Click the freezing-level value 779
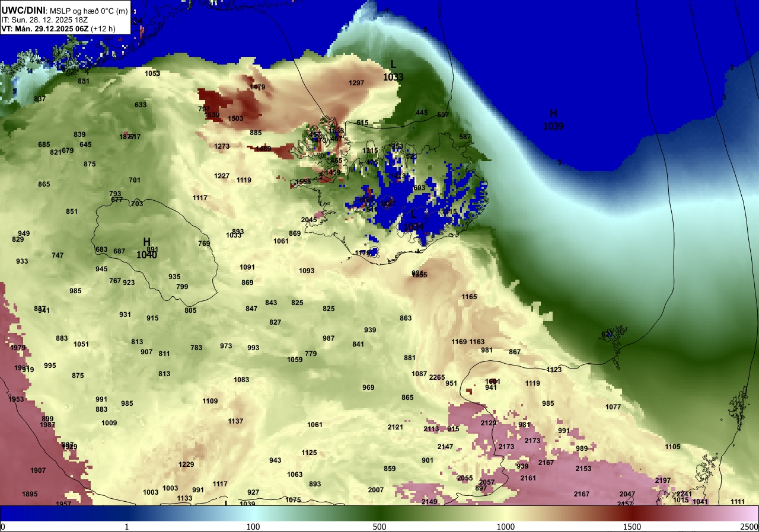759x532 pixels. (311, 354)
